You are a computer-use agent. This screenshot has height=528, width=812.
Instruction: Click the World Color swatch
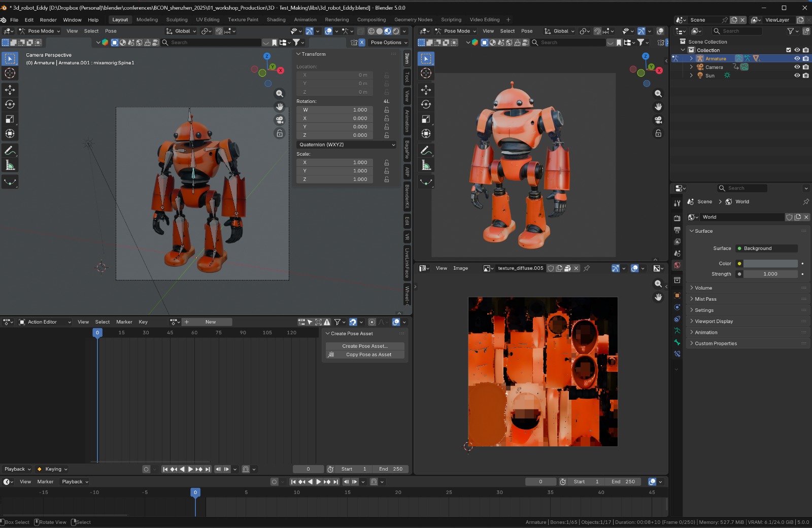[x=770, y=264]
